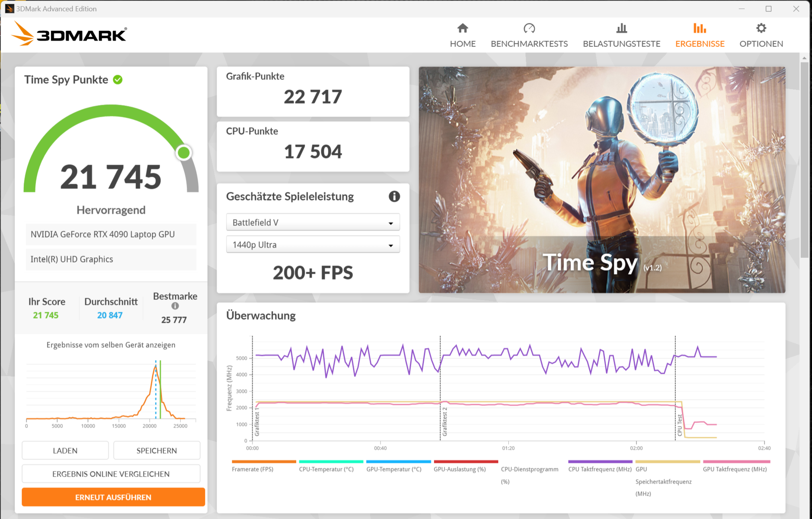812x519 pixels.
Task: Click the scrollbar up arrow
Action: click(x=804, y=58)
